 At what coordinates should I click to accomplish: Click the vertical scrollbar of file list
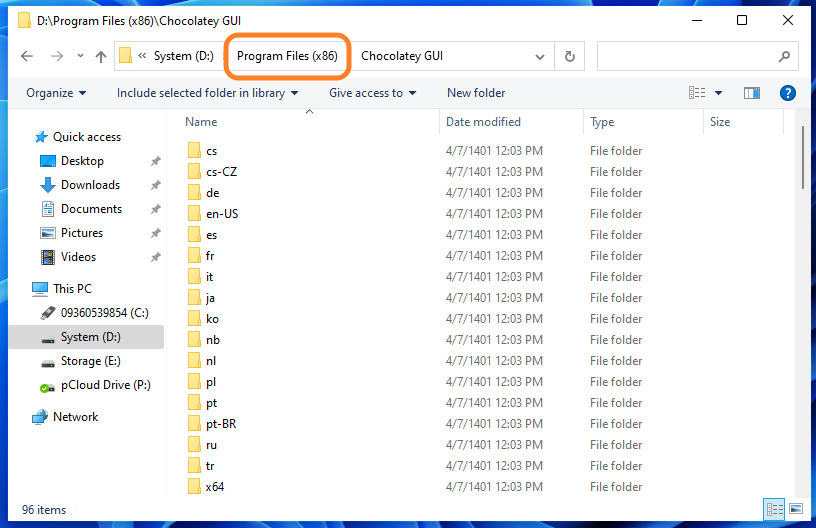(803, 157)
